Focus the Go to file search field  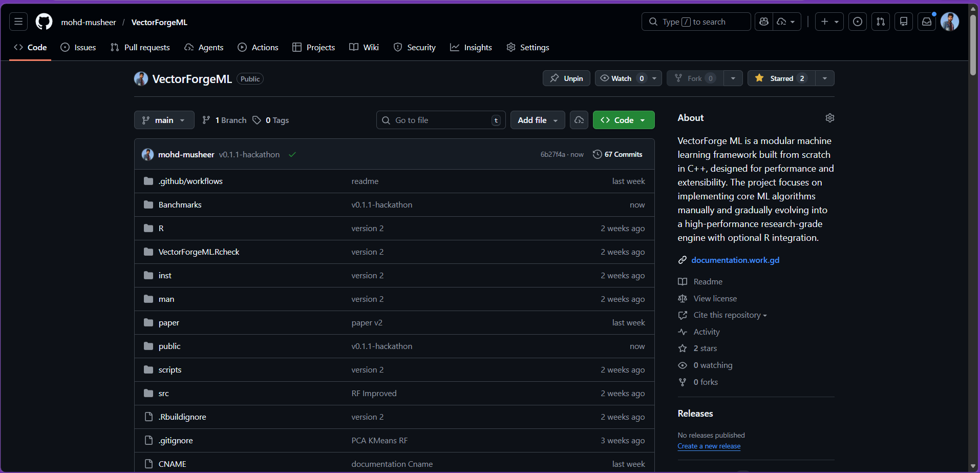[x=441, y=120]
